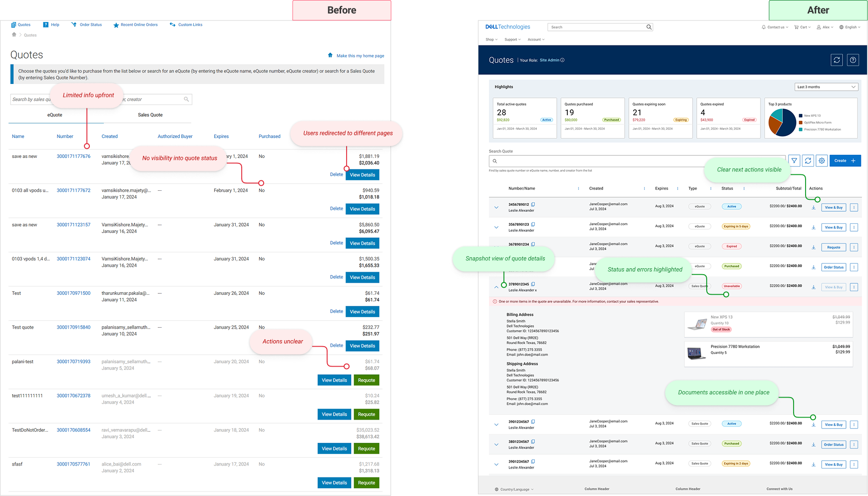Collapse expanded quote row 3789012345
The width and height of the screenshot is (868, 496).
click(x=496, y=287)
